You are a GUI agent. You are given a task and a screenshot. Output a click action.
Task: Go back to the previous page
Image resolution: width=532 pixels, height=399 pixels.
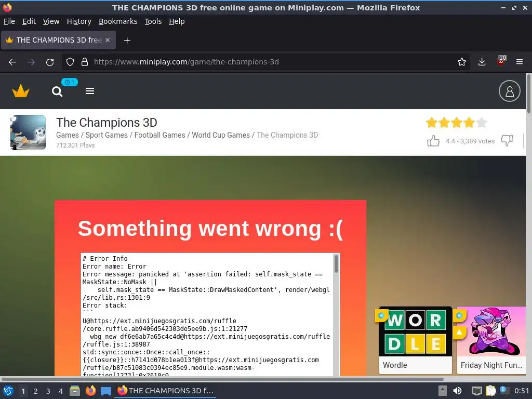click(x=12, y=62)
